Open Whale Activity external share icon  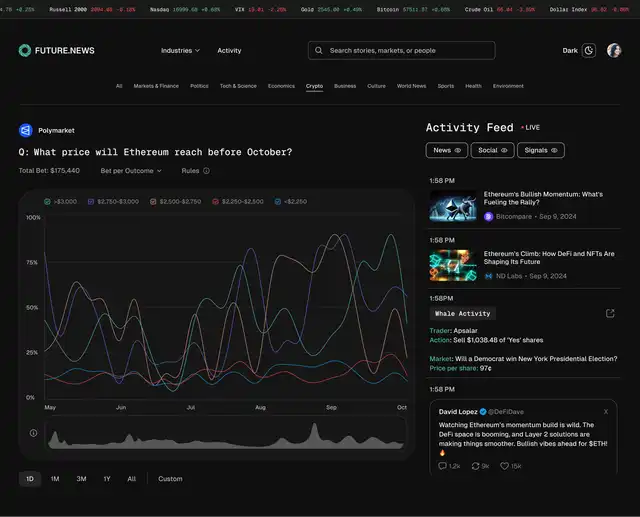pos(610,313)
